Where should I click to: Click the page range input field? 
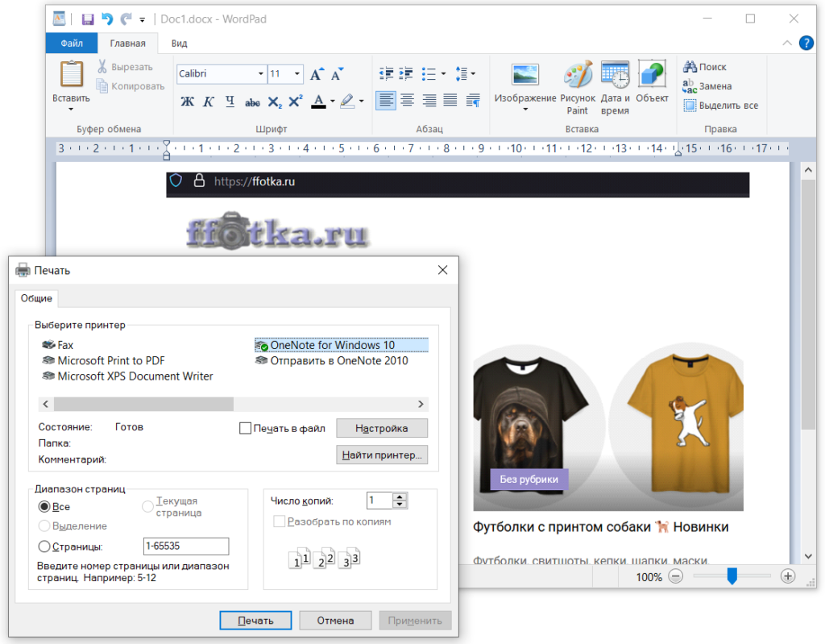click(x=185, y=546)
